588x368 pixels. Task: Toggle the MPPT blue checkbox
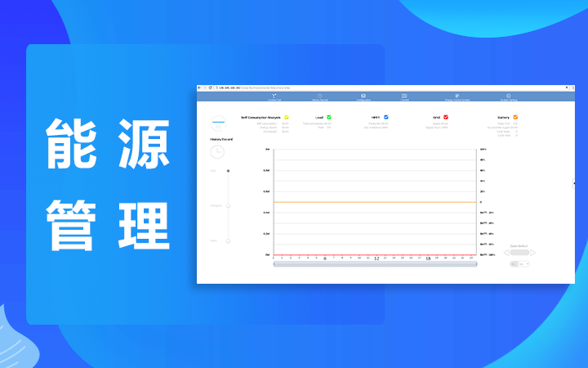coord(385,117)
